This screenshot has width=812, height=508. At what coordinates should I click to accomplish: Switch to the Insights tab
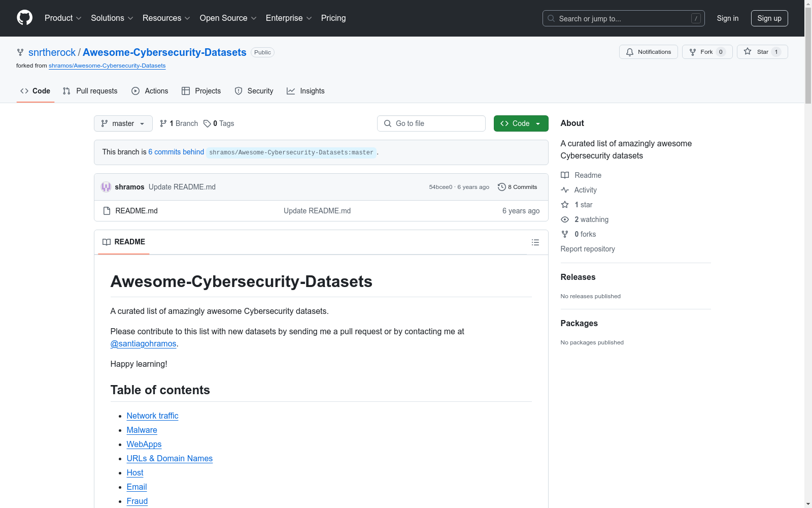(x=306, y=91)
